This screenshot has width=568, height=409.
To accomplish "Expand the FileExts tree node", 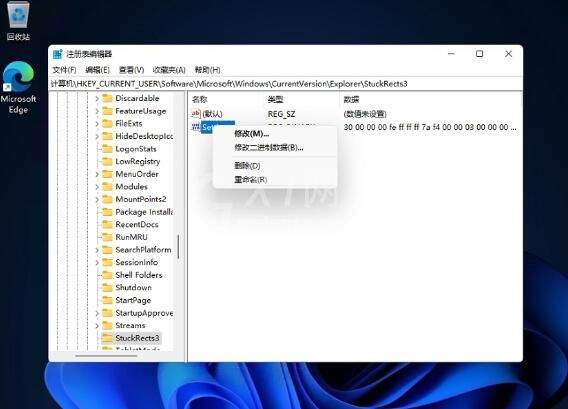I will (x=97, y=124).
